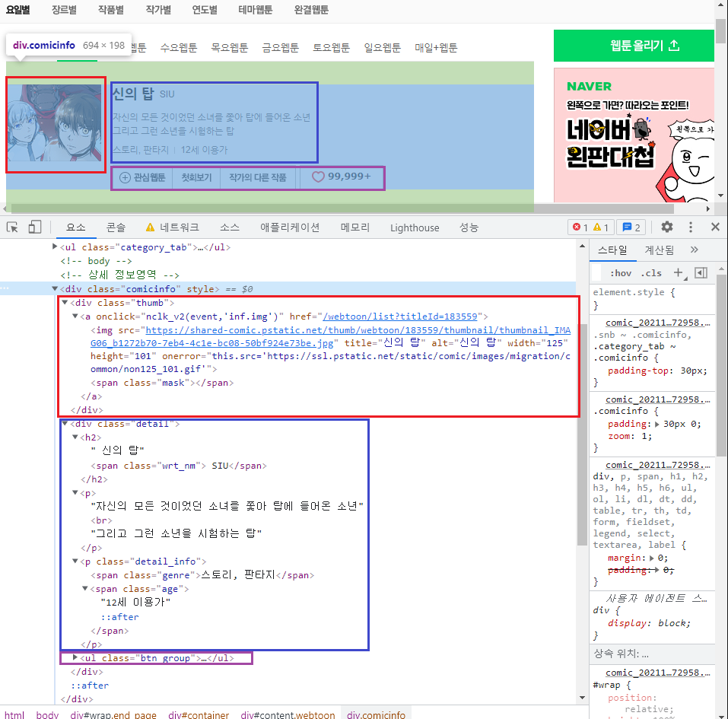728x719 pixels.
Task: Switch to DevTools 애플리케이션 tab
Action: point(290,227)
